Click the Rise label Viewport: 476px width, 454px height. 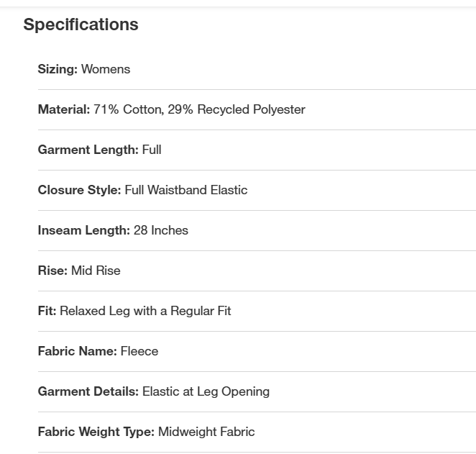[52, 271]
